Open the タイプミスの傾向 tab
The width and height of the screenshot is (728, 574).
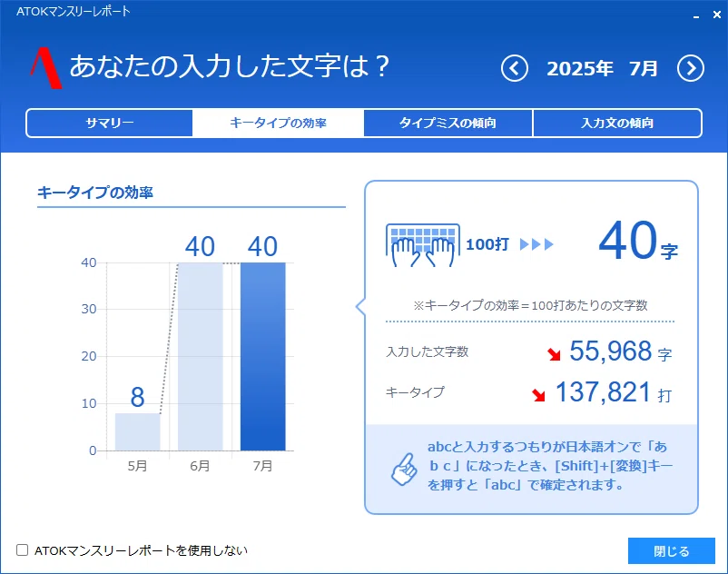[448, 124]
